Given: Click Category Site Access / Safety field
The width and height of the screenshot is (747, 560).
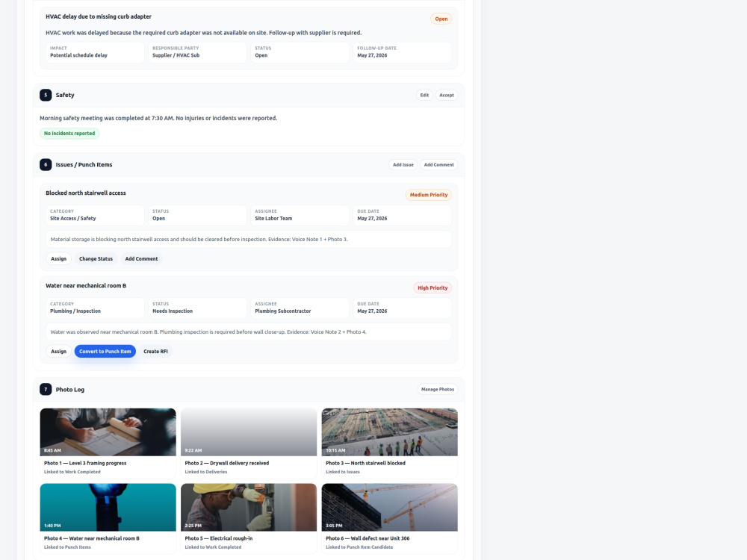Looking at the screenshot, I should pyautogui.click(x=96, y=215).
